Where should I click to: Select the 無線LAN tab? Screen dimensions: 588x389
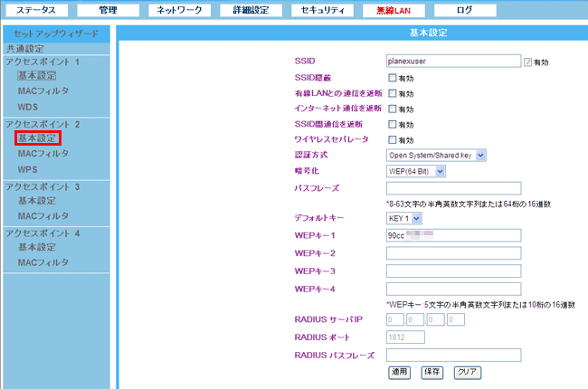click(x=394, y=10)
